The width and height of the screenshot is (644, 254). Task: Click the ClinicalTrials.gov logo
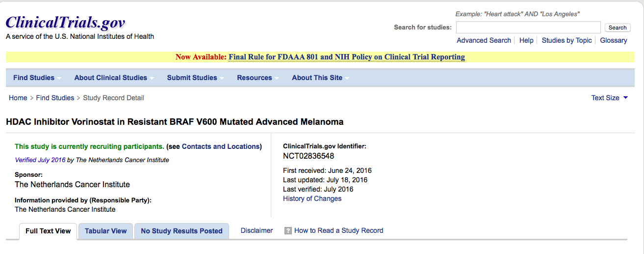[65, 22]
